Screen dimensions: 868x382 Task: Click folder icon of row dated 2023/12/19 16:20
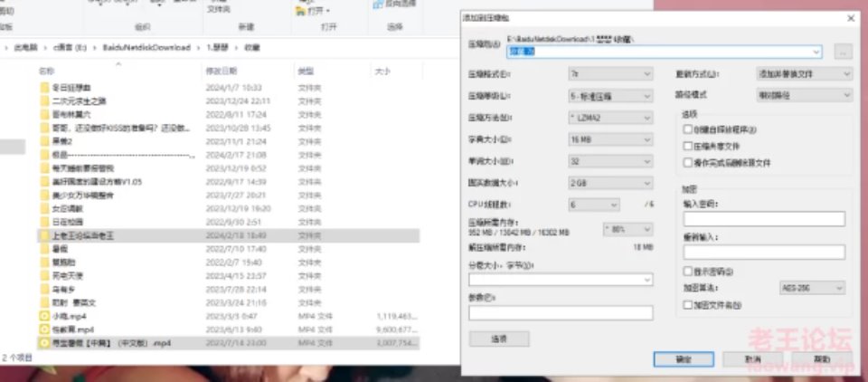[x=45, y=208]
